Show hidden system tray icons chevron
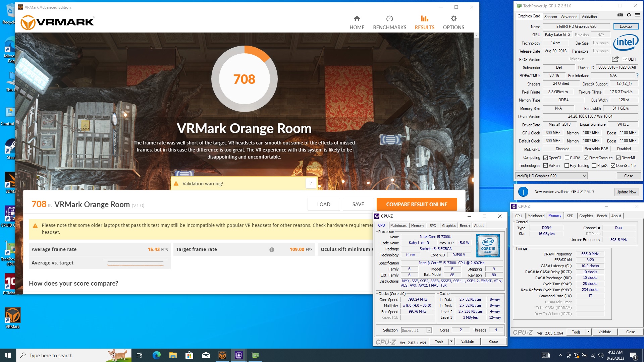 (x=560, y=355)
